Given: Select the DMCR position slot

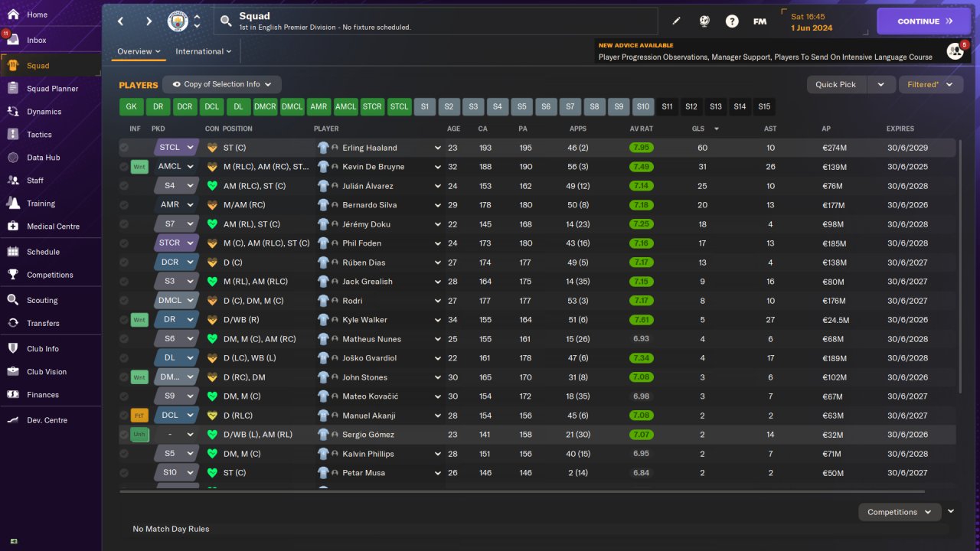Looking at the screenshot, I should click(x=265, y=107).
